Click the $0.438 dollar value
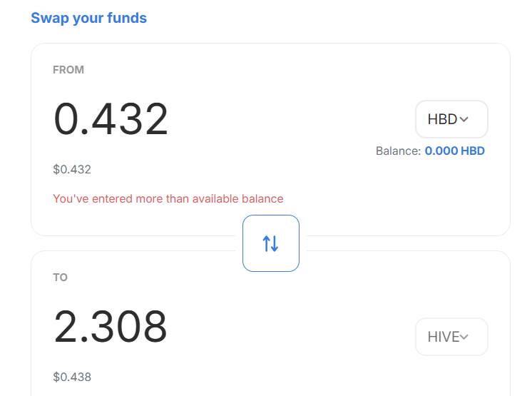This screenshot has width=532, height=396. [x=72, y=377]
